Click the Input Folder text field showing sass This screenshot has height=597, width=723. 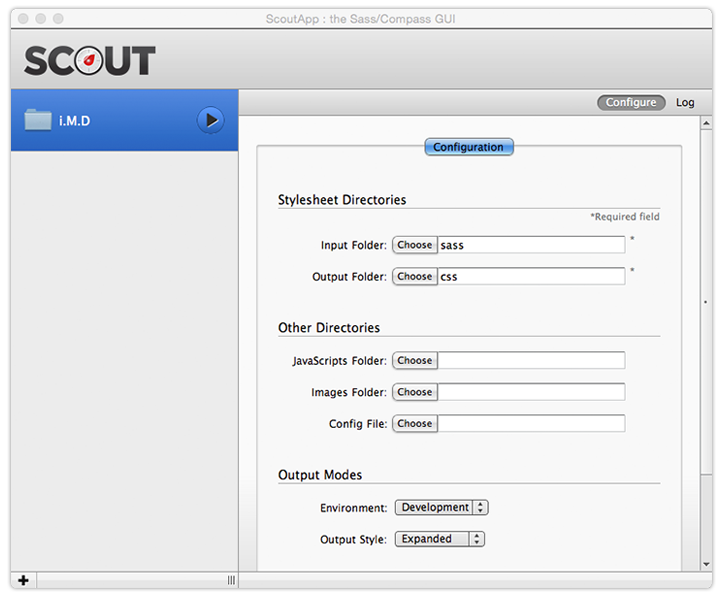click(531, 245)
